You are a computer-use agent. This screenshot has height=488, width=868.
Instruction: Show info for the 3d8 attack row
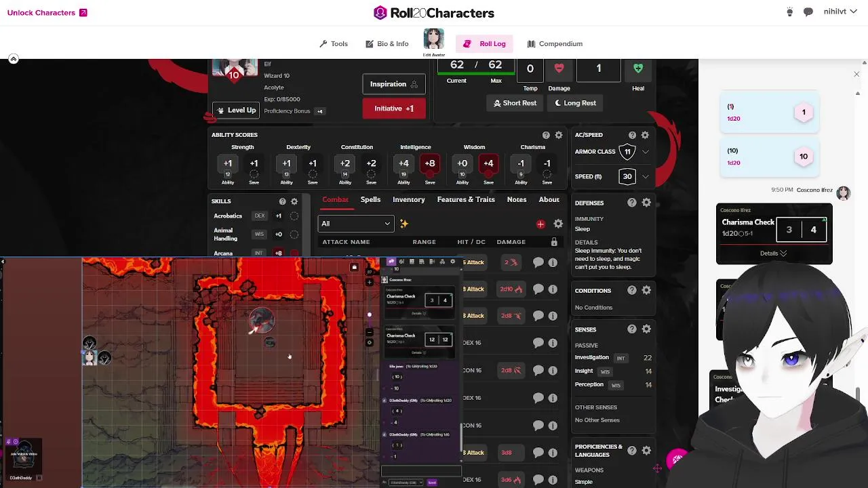(x=553, y=453)
